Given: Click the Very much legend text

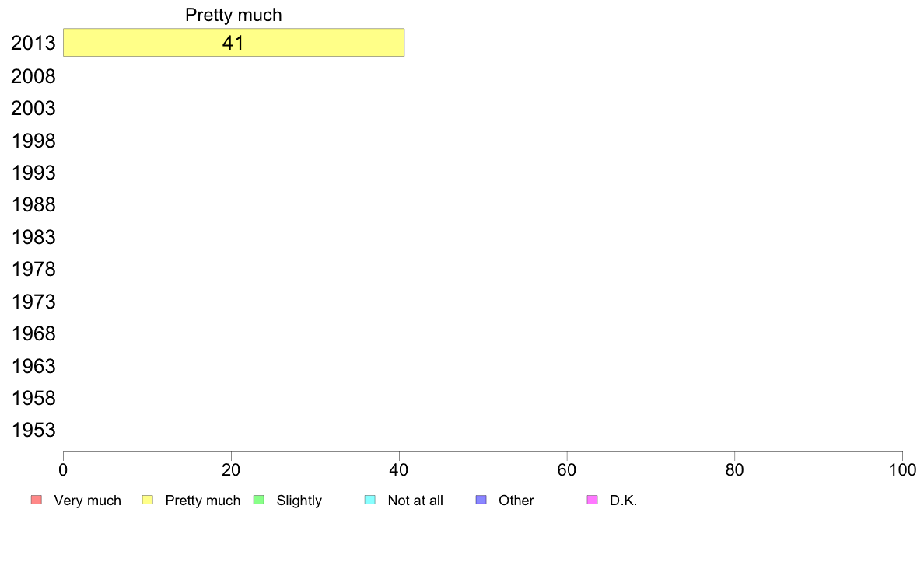Looking at the screenshot, I should point(87,500).
